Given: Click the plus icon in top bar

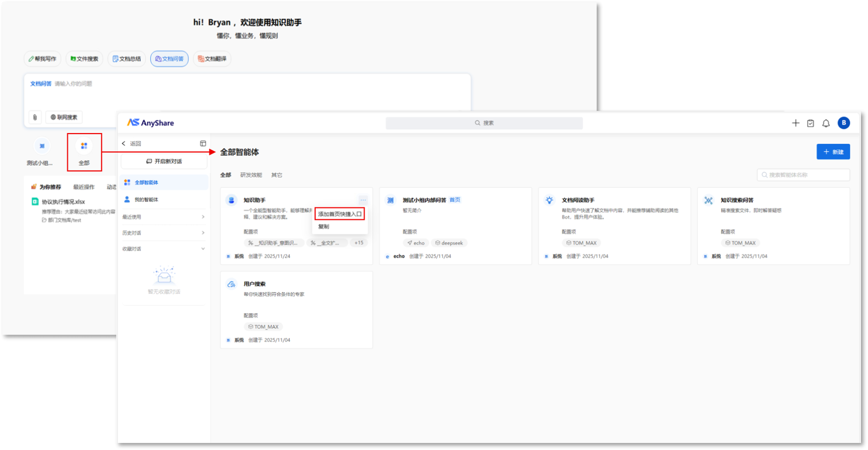Looking at the screenshot, I should coord(795,123).
